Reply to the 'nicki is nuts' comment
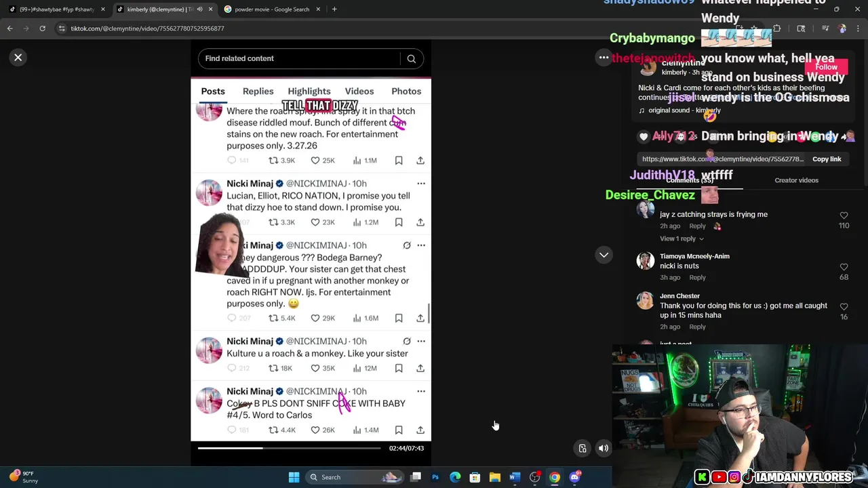The width and height of the screenshot is (868, 488). tap(697, 277)
